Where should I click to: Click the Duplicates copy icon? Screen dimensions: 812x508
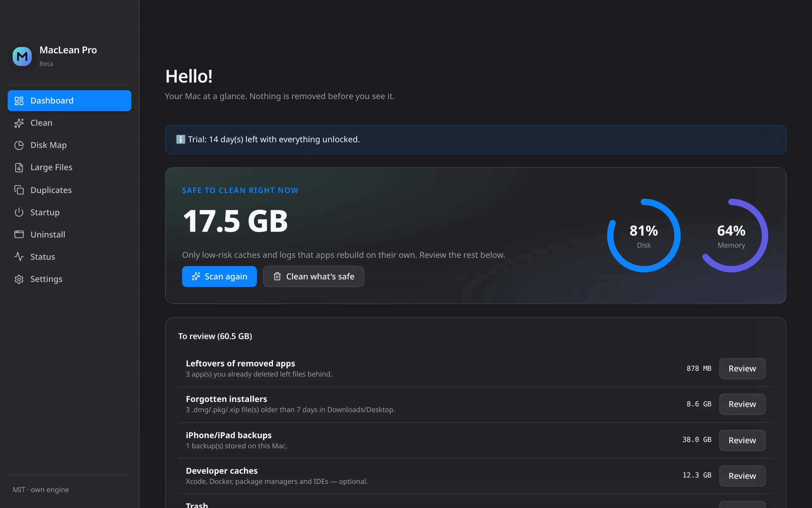[x=19, y=190]
